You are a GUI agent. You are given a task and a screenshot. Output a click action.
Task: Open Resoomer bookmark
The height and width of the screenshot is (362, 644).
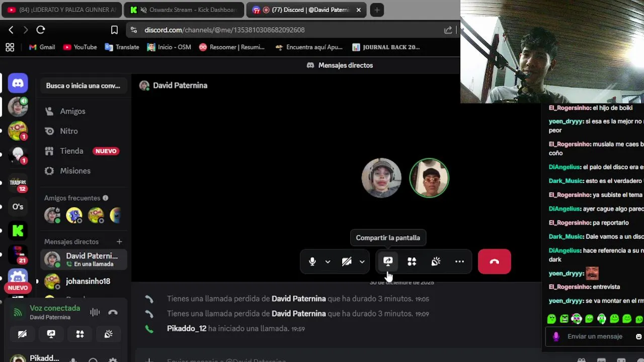(x=231, y=47)
